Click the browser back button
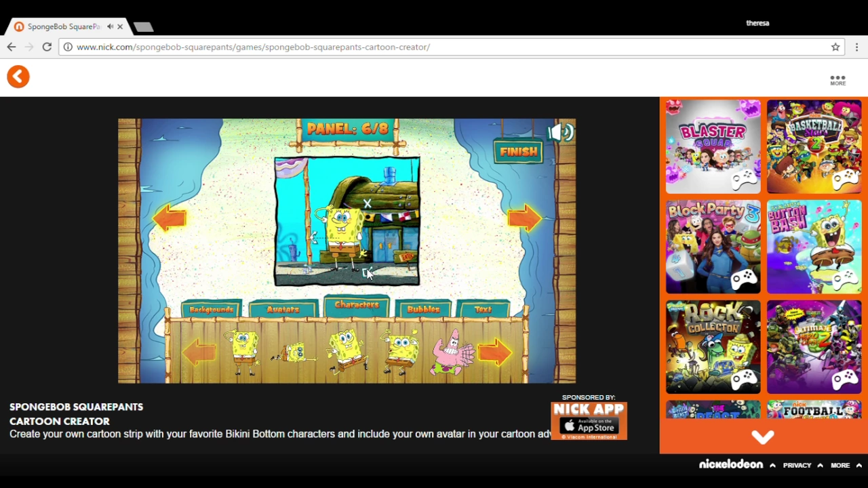 click(x=12, y=47)
